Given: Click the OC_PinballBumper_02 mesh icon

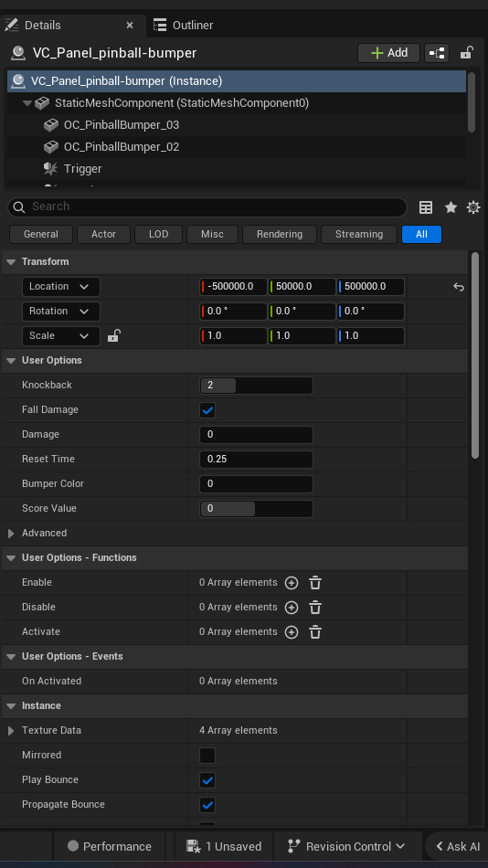Looking at the screenshot, I should pos(51,147).
